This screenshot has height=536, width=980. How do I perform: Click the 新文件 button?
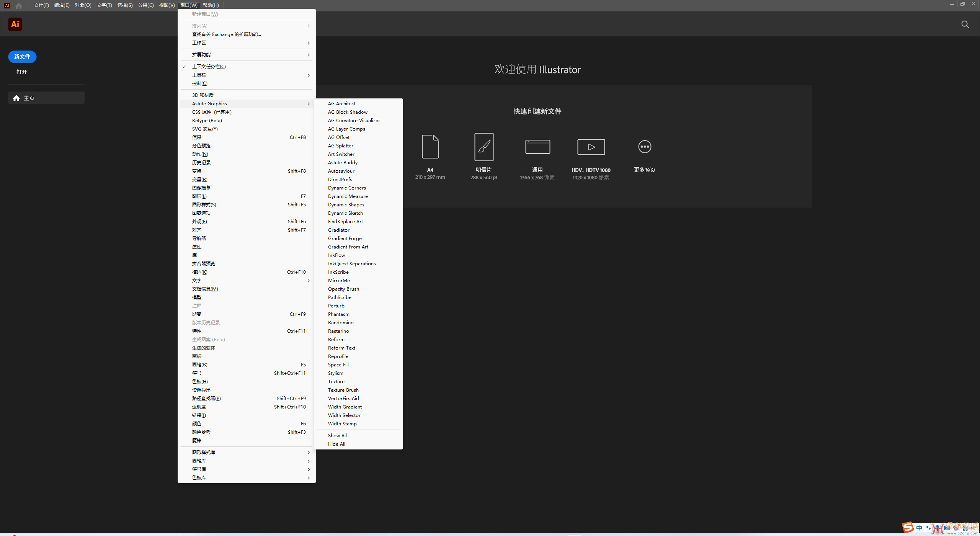[22, 57]
